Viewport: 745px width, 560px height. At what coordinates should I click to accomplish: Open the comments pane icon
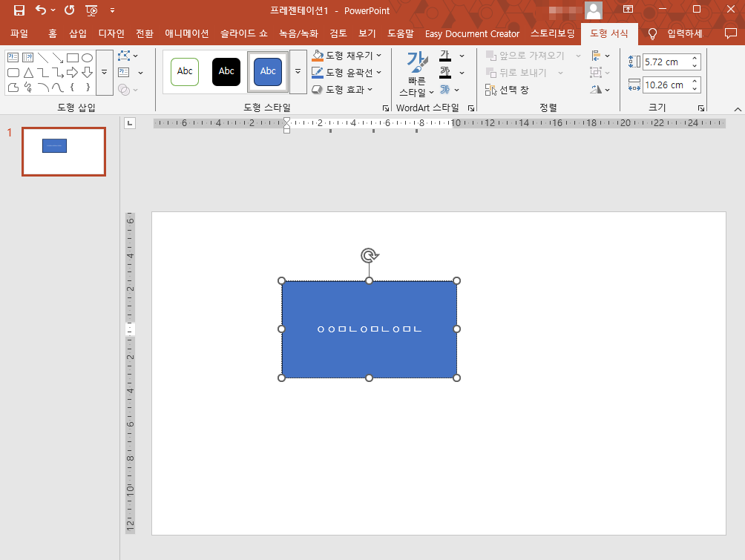(x=730, y=33)
